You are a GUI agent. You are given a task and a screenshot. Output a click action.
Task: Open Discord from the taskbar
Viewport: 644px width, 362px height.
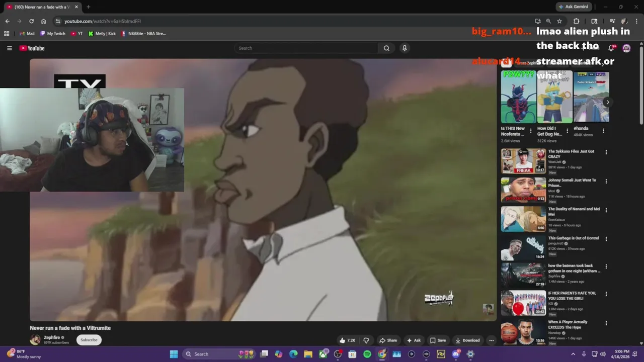[x=456, y=354]
